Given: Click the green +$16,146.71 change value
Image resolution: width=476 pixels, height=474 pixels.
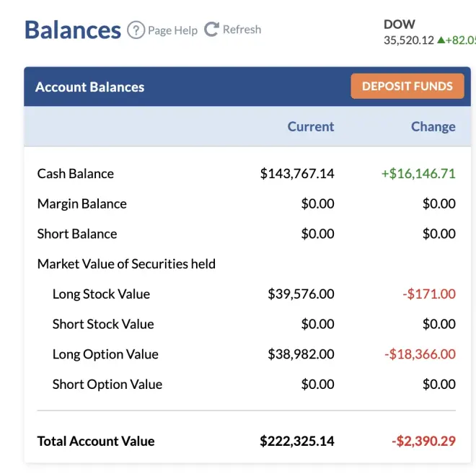Looking at the screenshot, I should 418,173.
